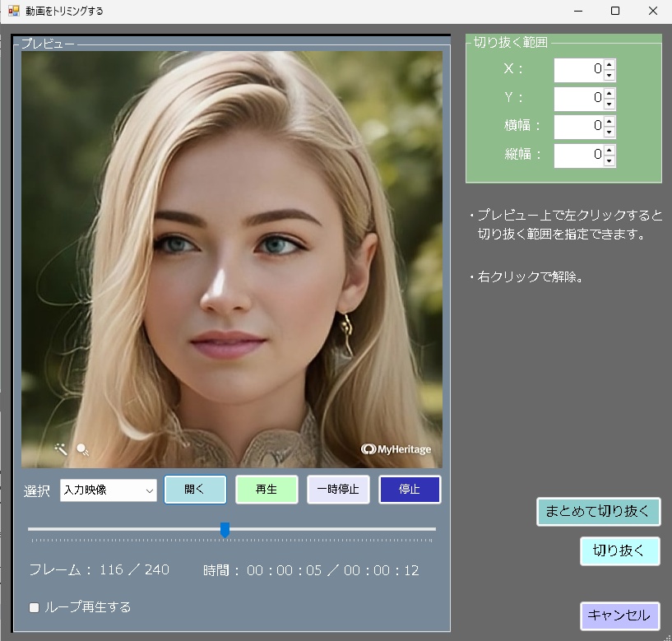This screenshot has width=672, height=641.
Task: Click the MyHeritage logo watermark
Action: tap(396, 449)
